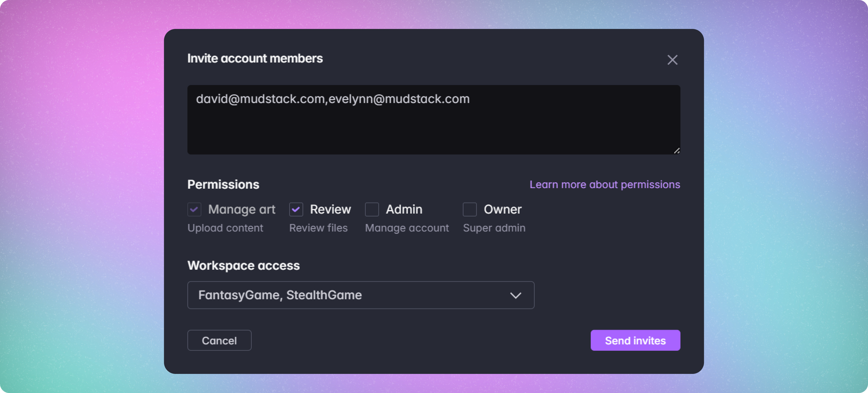
Task: Enable the Admin permission checkbox
Action: click(x=372, y=209)
